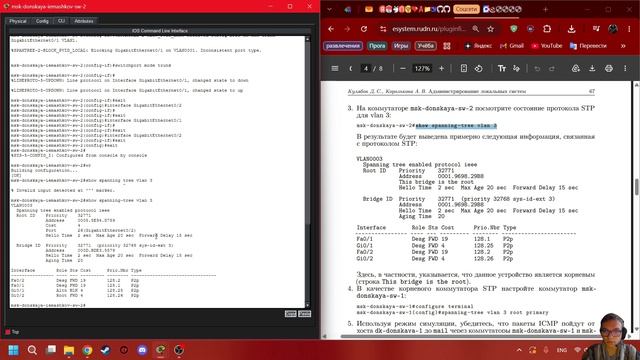Viewport: 640px width, 360px height.
Task: Switch to the Physical tab
Action: (x=18, y=21)
